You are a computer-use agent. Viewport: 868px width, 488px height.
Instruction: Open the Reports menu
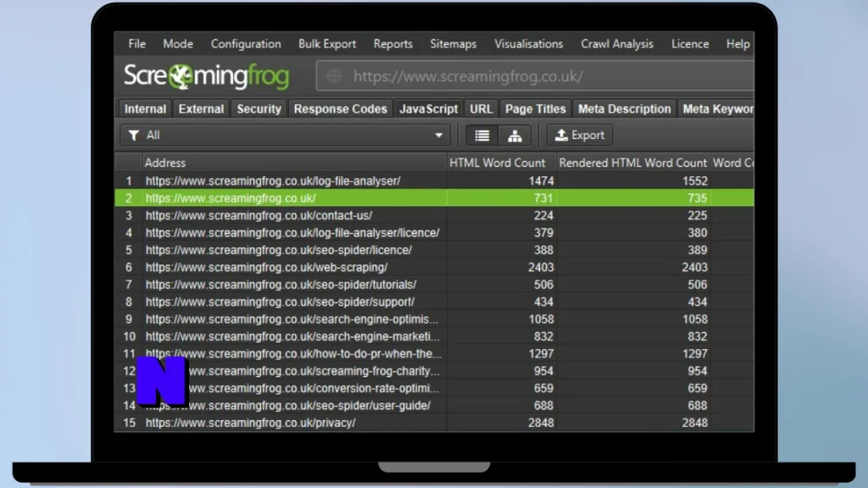pos(393,44)
